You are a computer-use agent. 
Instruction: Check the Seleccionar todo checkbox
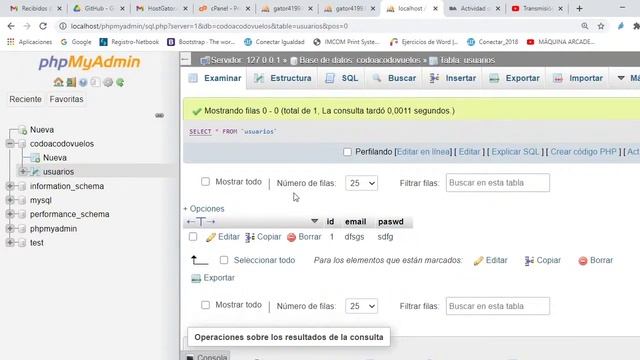point(224,260)
